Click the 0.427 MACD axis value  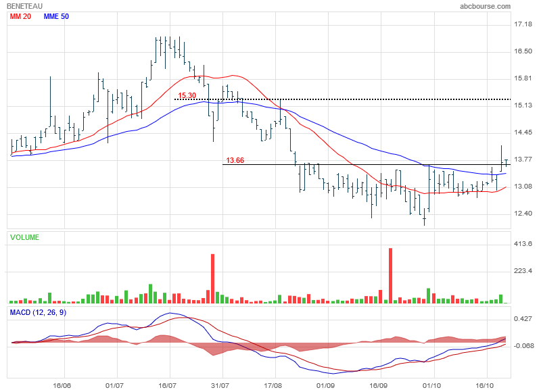[x=523, y=319]
